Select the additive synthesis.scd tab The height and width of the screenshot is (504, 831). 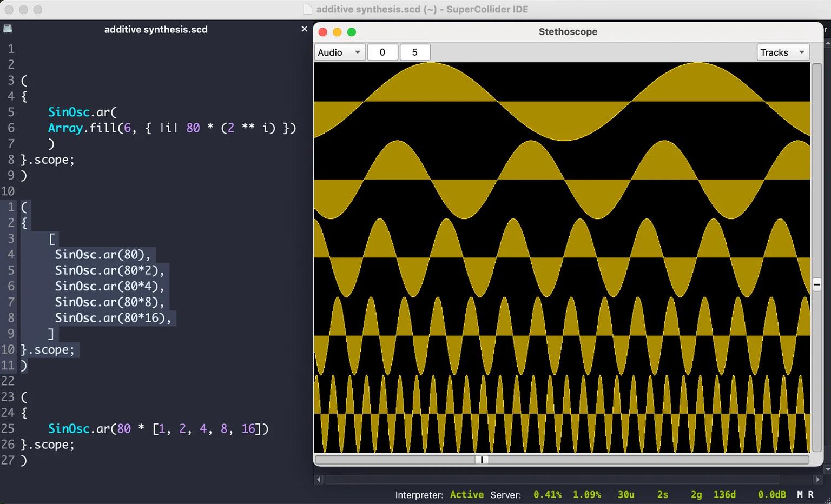point(156,29)
